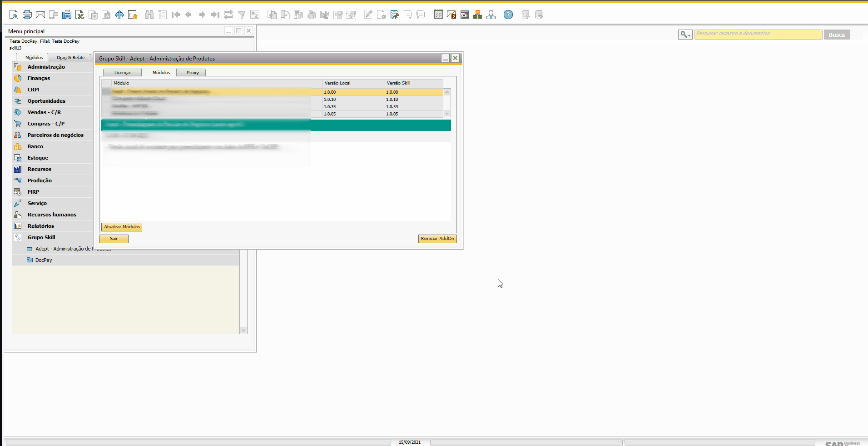Click the Filter funnel icon
The image size is (868, 446).
[x=242, y=15]
